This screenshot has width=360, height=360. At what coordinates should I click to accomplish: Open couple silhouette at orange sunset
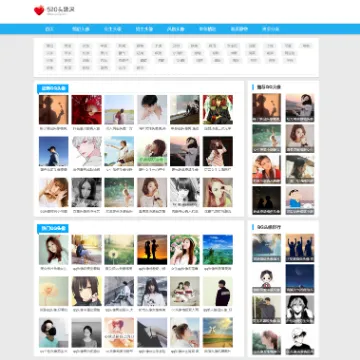click(x=152, y=250)
